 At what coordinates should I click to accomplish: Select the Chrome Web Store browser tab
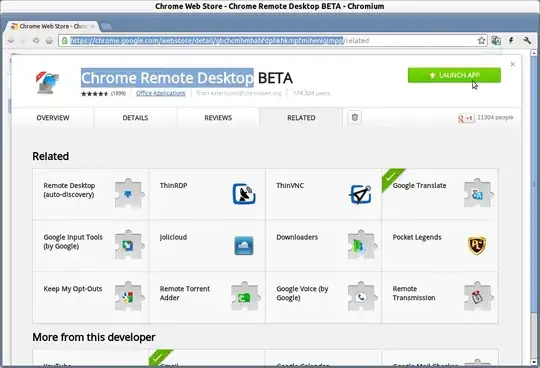click(52, 26)
